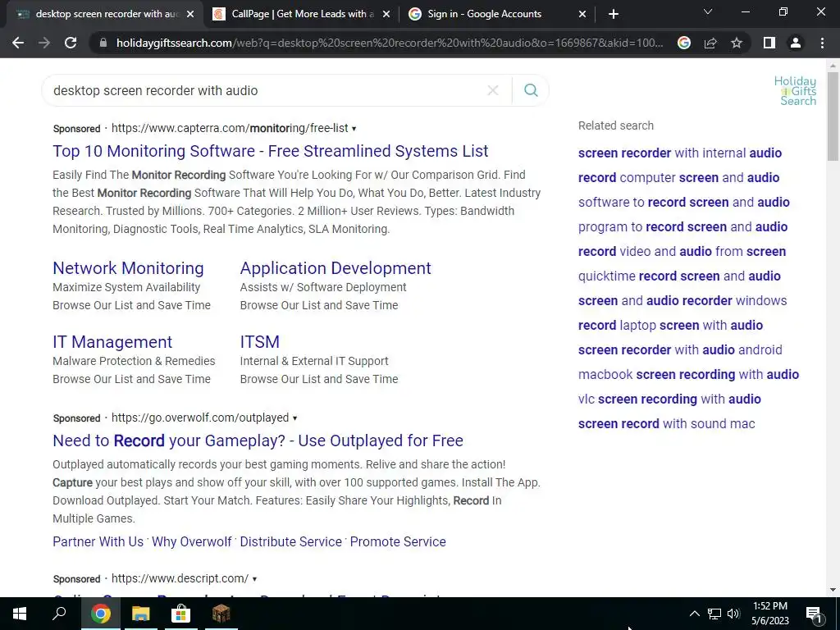Open Microsoft Store from the taskbar
The image size is (840, 630).
click(x=180, y=614)
